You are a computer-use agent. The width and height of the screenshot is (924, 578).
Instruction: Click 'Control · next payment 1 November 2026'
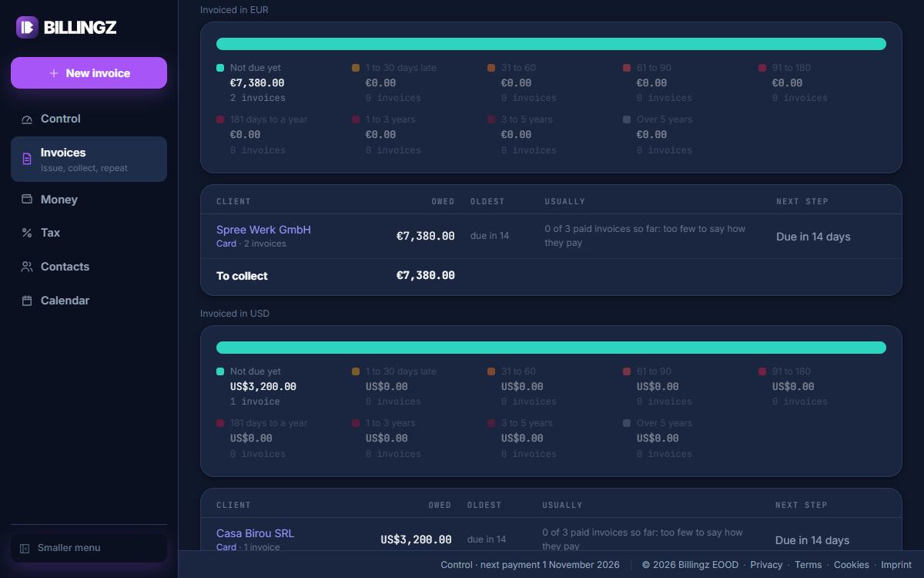click(x=530, y=565)
